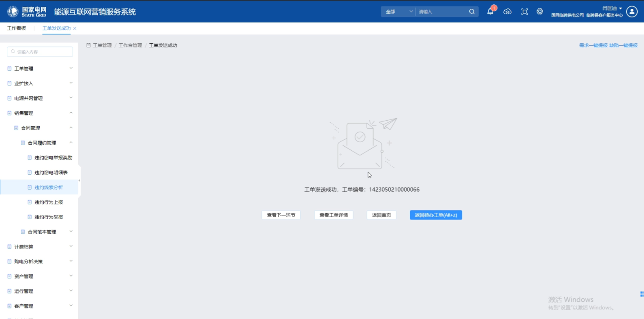This screenshot has width=644, height=319.
Task: Open the user name dropdown arrow
Action: click(620, 8)
